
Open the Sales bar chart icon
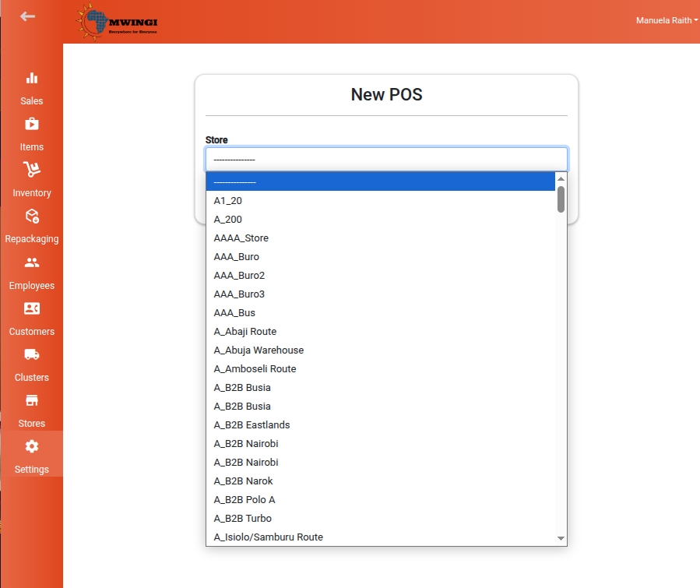[32, 78]
